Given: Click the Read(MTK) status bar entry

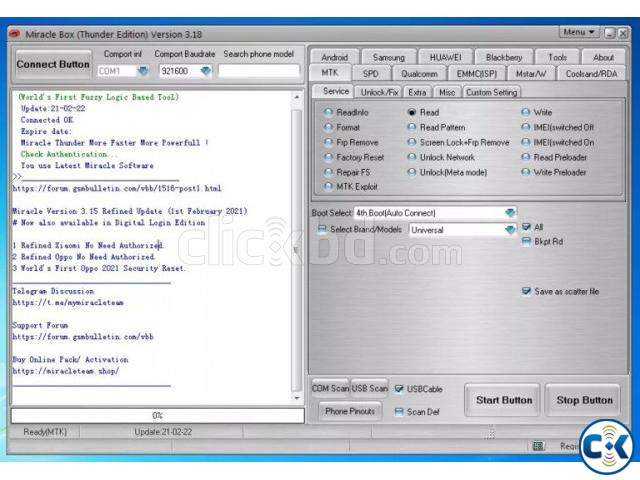Looking at the screenshot, I should coord(45,431).
